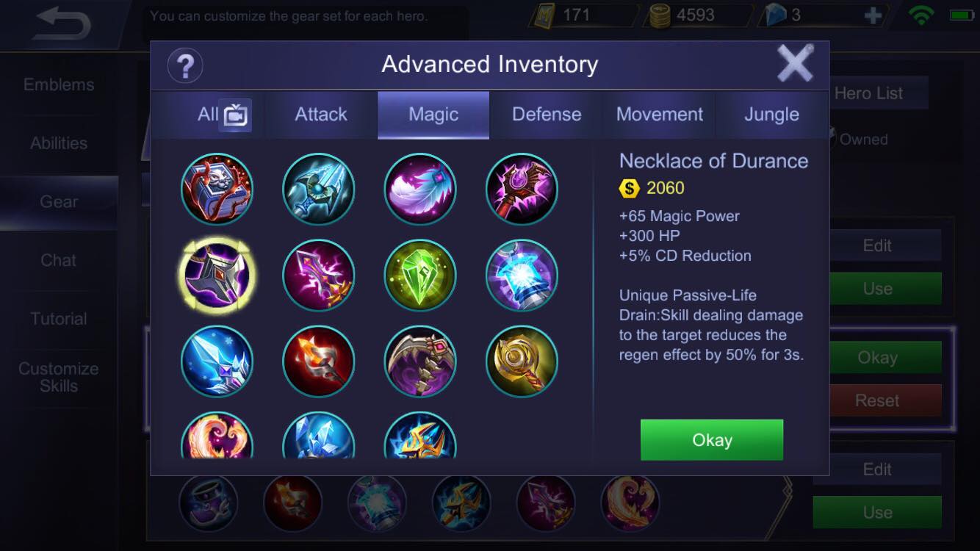This screenshot has height=551, width=980.
Task: Close the Advanced Inventory dialog
Action: (x=795, y=64)
